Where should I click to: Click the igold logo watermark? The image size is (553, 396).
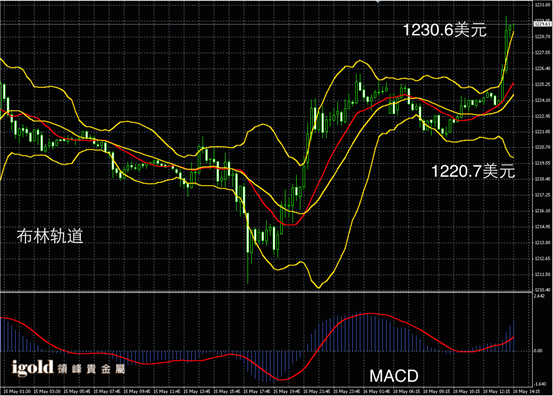tap(32, 368)
